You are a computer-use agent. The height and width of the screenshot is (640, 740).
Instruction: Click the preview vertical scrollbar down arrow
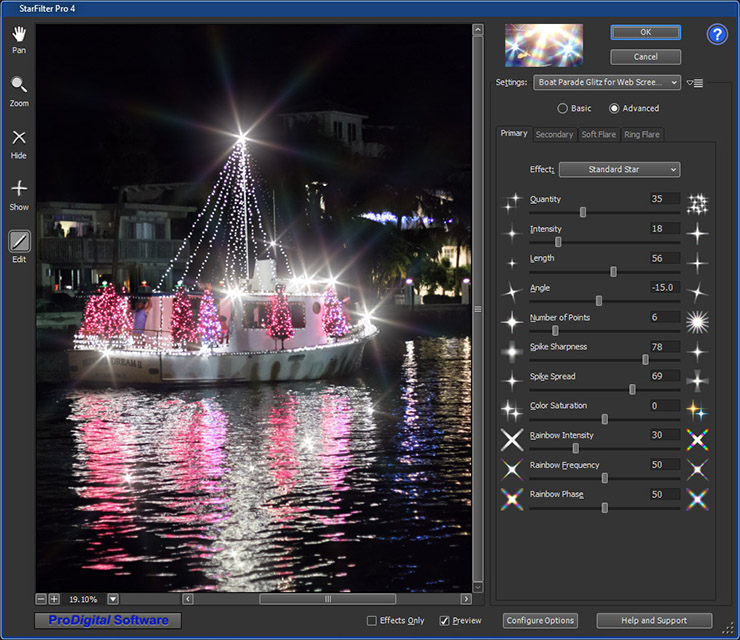pos(478,587)
